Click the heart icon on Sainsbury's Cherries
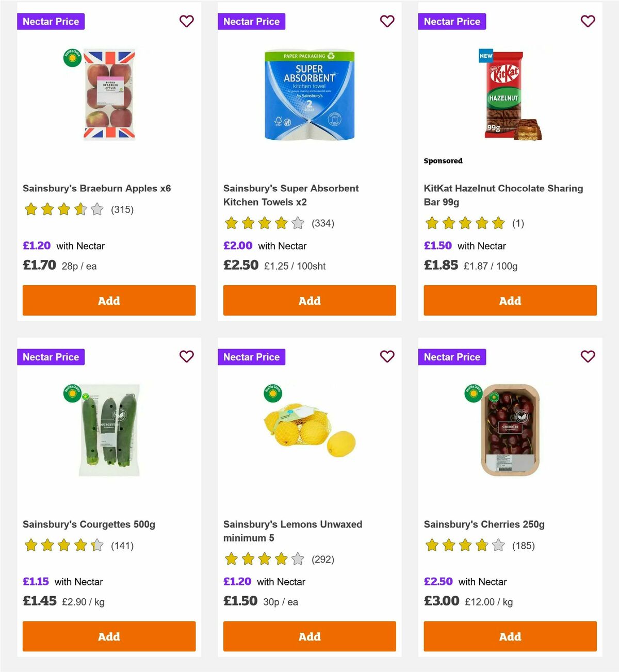619x672 pixels. click(x=588, y=356)
